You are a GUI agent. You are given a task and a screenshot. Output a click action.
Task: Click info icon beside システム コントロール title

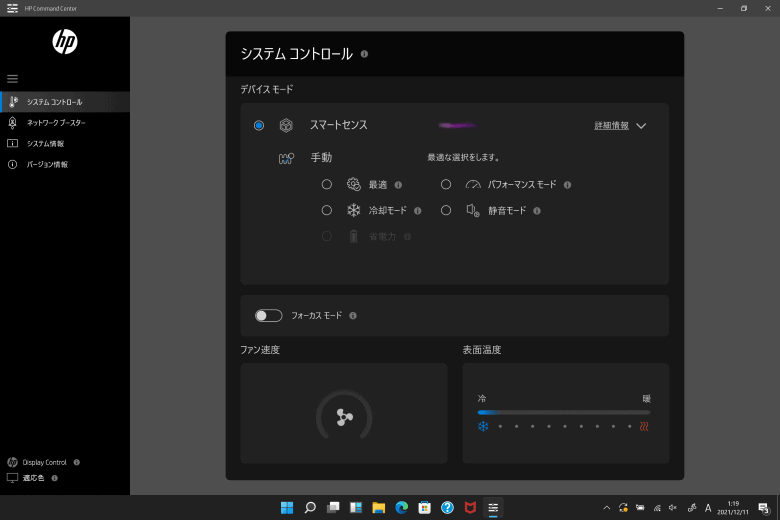pos(364,54)
